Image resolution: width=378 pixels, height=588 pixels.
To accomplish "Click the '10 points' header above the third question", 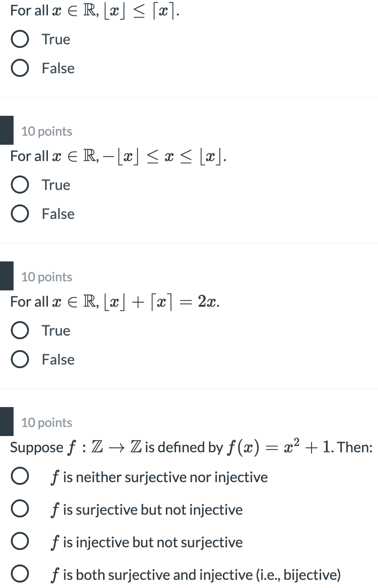I will (46, 277).
